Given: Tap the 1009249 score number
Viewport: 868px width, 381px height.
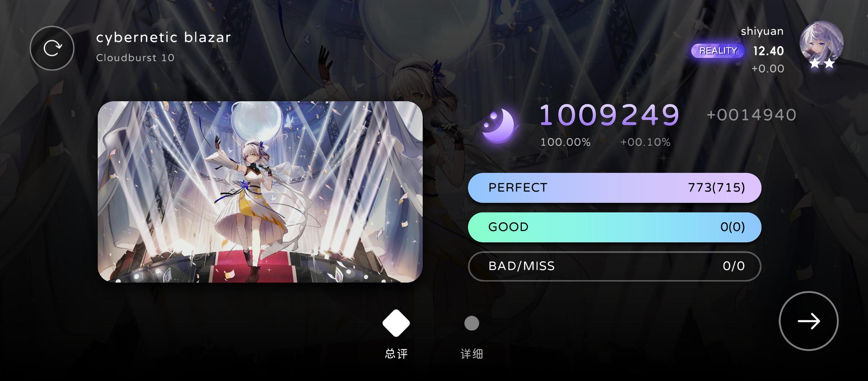Looking at the screenshot, I should pyautogui.click(x=609, y=115).
